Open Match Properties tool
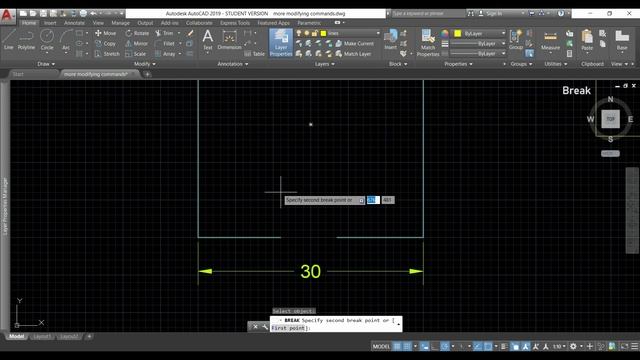Screen dimensions: 640x360 [x=428, y=42]
